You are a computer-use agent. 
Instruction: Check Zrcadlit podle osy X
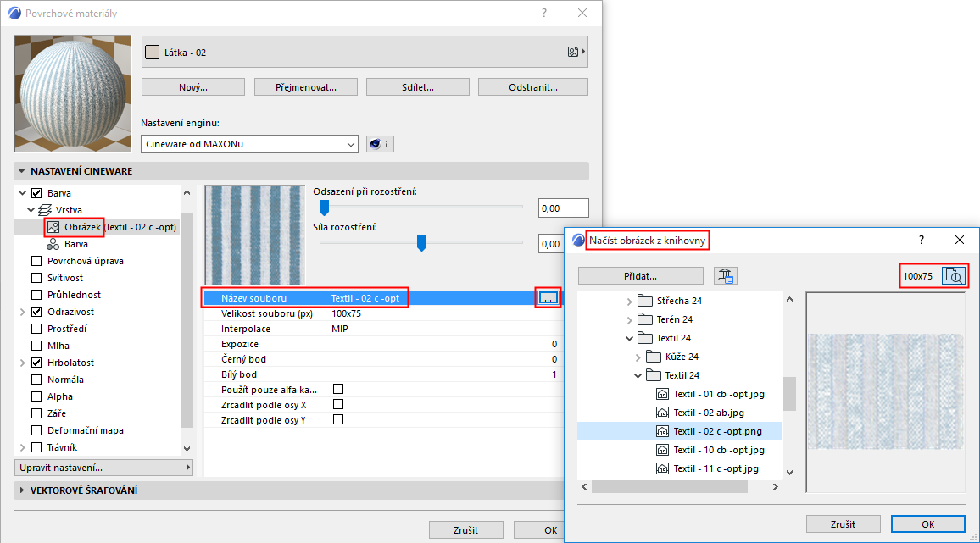point(338,404)
